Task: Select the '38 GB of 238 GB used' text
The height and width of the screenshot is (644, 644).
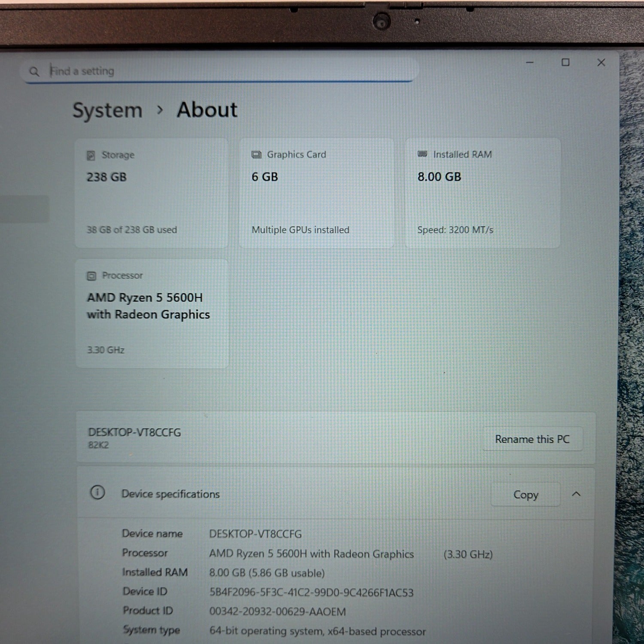Action: 132,230
